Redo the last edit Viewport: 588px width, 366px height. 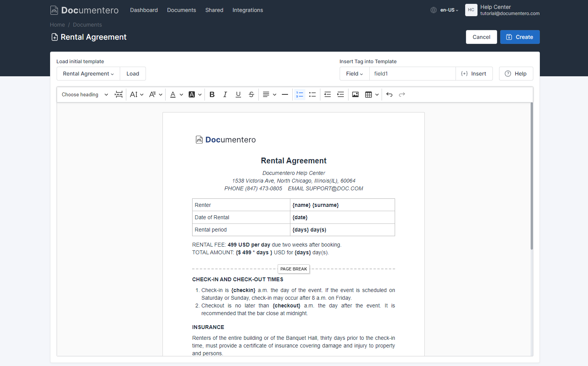click(x=402, y=94)
